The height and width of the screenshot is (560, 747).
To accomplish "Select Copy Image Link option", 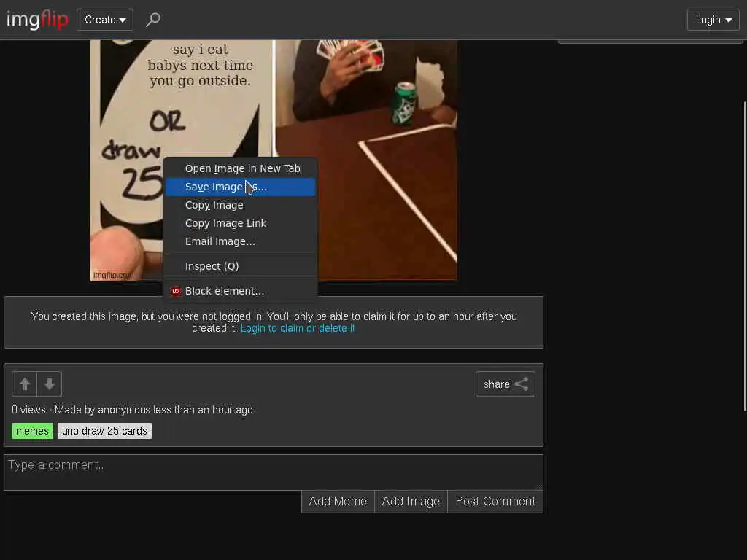I will pyautogui.click(x=241, y=223).
